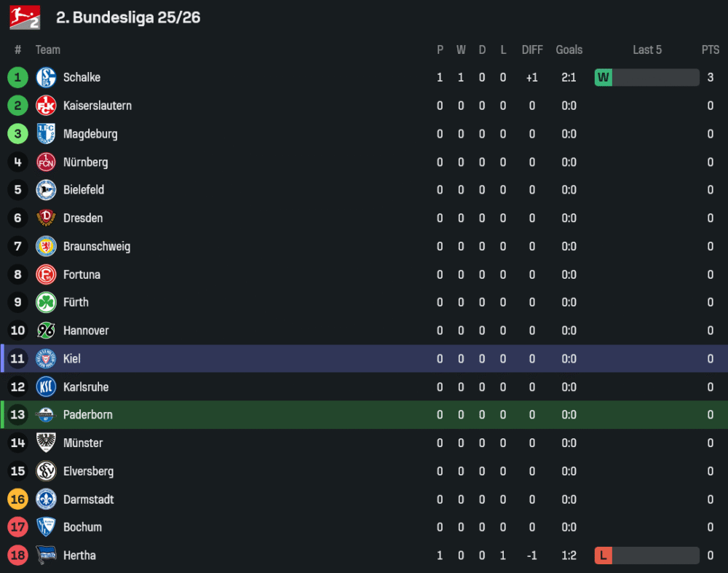Screen dimensions: 728x573
Task: Select the Paderborn team name
Action: (88, 415)
